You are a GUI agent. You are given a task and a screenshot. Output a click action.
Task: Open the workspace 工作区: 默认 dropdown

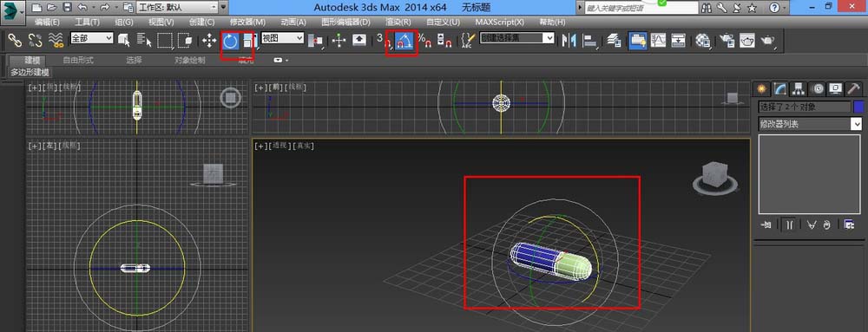click(x=176, y=8)
